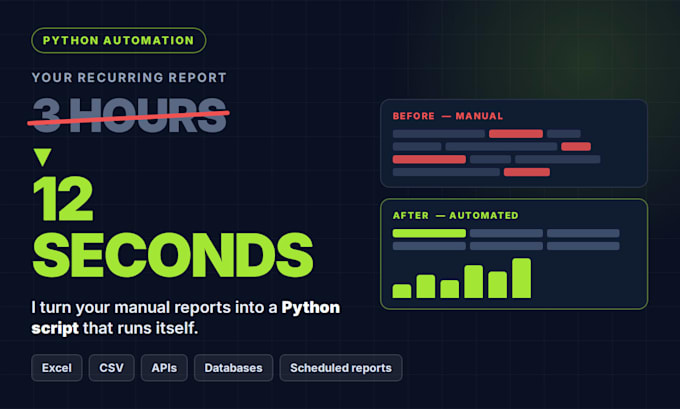The image size is (680, 409).
Task: Click the PYTHON AUTOMATION pill badge
Action: coord(118,40)
